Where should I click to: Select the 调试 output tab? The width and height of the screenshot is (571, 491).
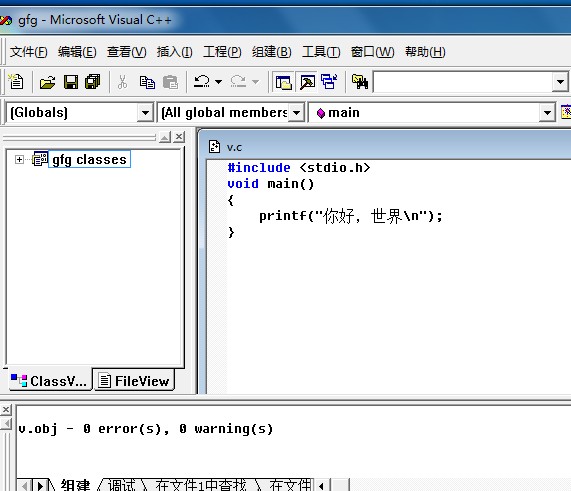tap(122, 485)
